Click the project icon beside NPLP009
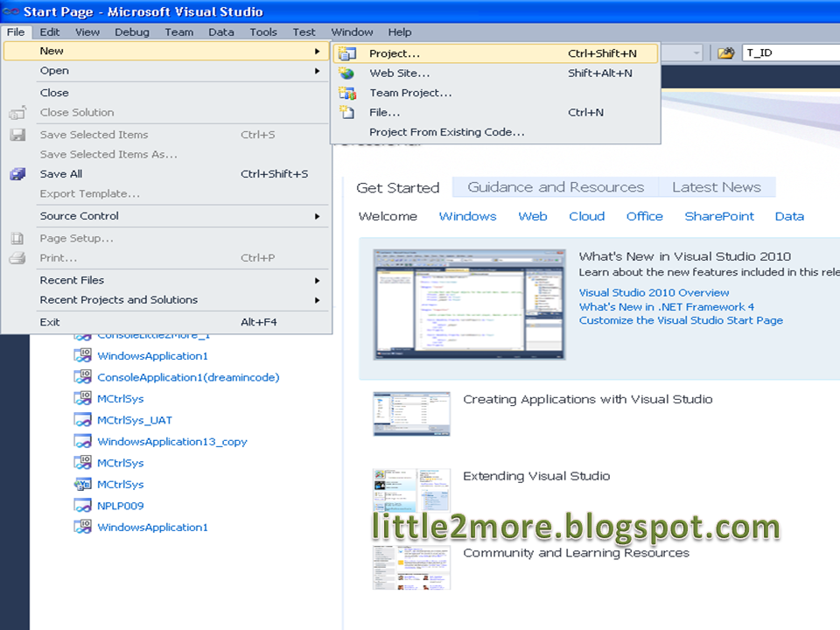Image resolution: width=840 pixels, height=630 pixels. tap(82, 506)
